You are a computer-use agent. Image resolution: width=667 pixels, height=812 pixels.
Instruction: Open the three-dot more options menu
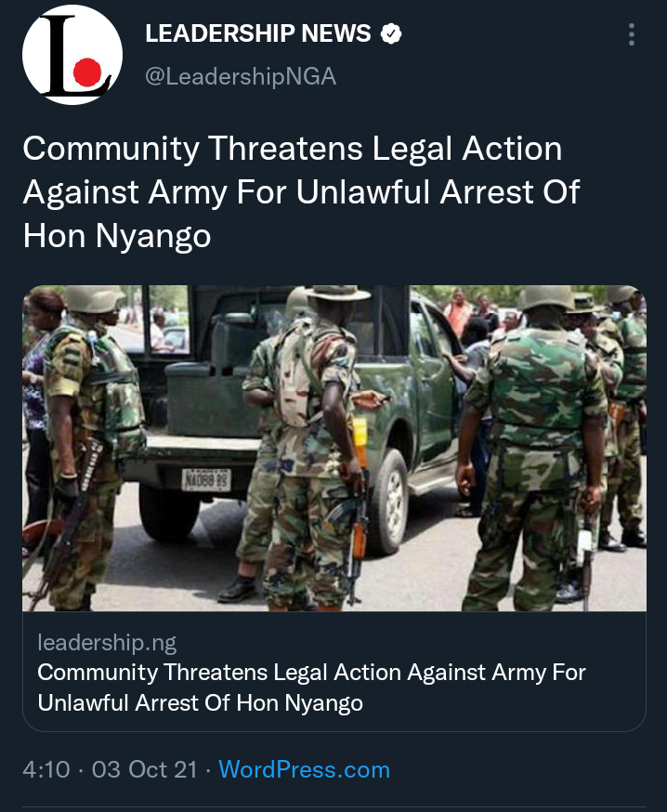point(632,34)
